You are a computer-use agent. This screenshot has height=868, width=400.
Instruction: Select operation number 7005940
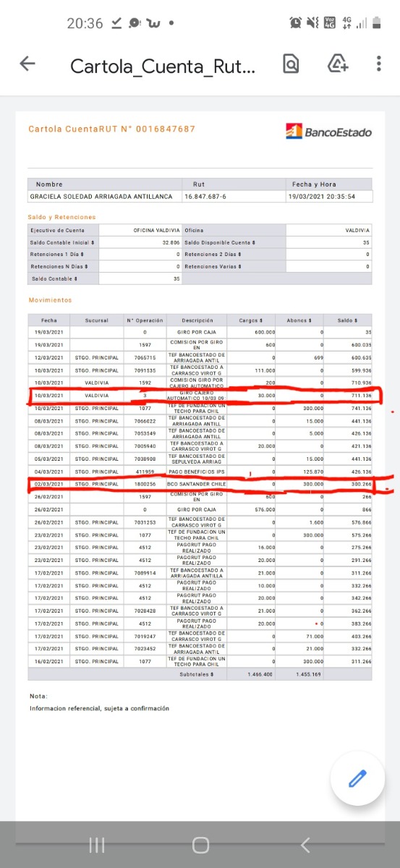pyautogui.click(x=145, y=446)
